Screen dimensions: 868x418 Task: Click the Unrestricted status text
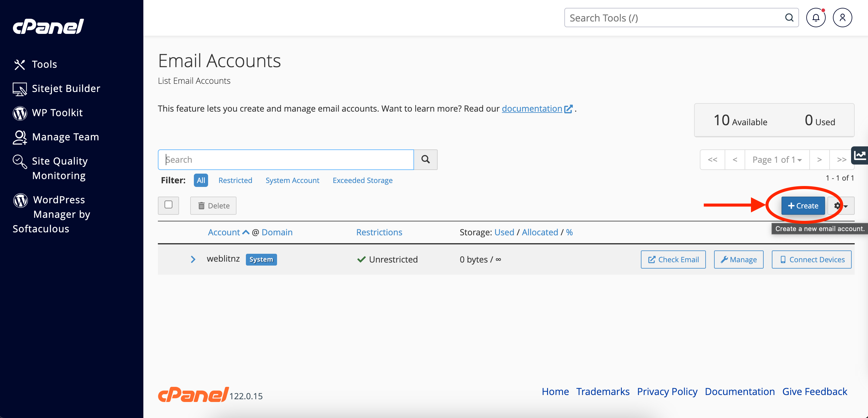tap(393, 259)
